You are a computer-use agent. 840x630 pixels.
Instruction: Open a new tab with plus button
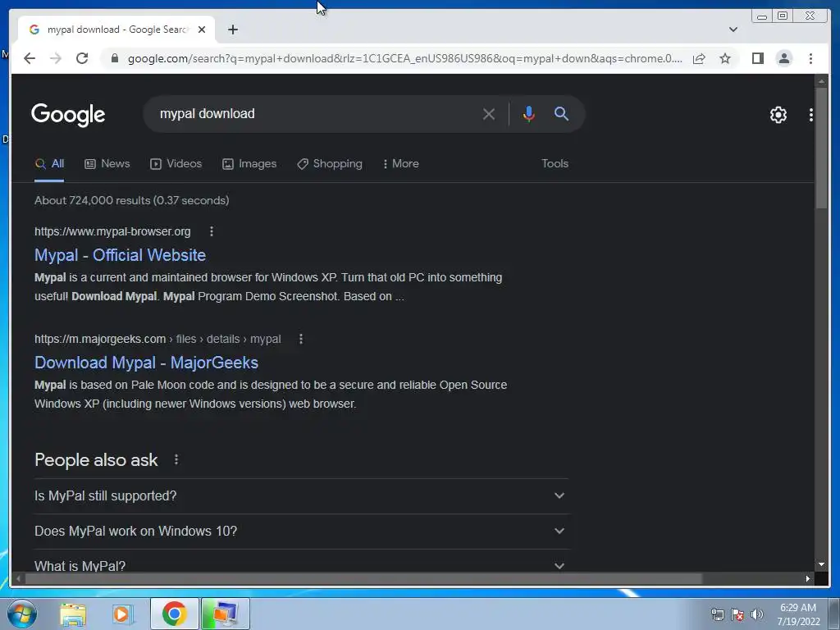232,30
